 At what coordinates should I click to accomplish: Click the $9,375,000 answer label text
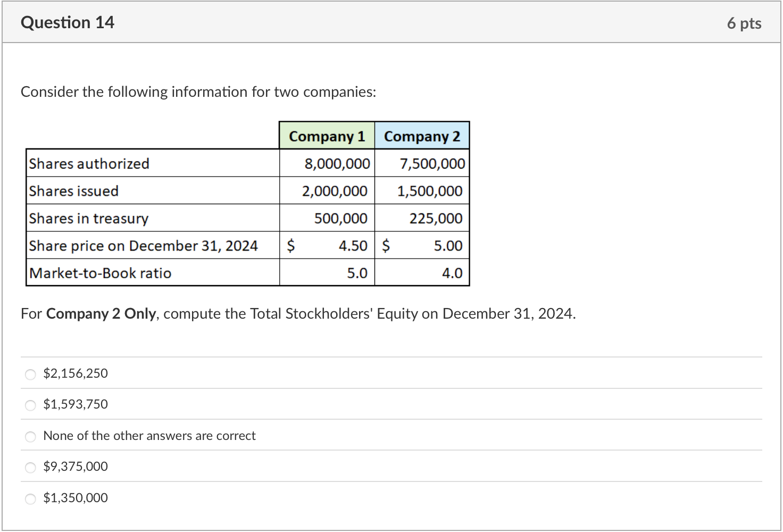point(76,467)
